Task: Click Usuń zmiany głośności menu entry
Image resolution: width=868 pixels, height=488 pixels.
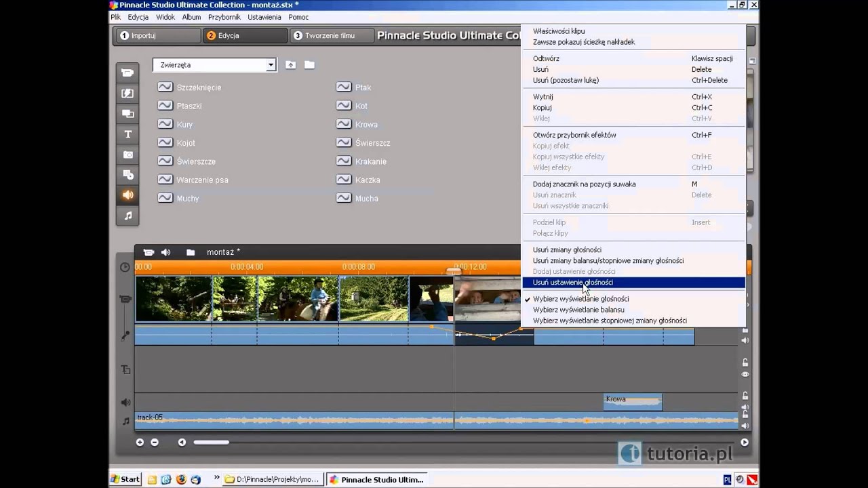Action: 633,250
